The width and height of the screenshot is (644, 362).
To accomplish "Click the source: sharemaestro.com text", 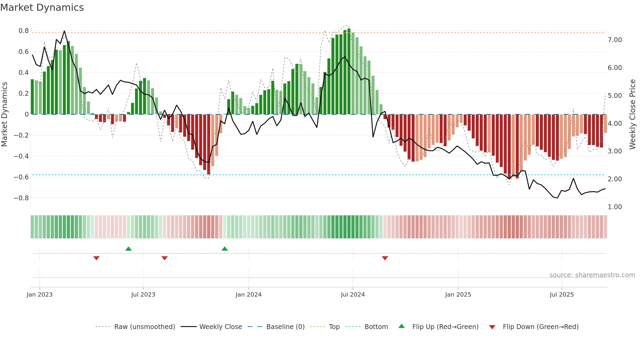I will [x=592, y=275].
